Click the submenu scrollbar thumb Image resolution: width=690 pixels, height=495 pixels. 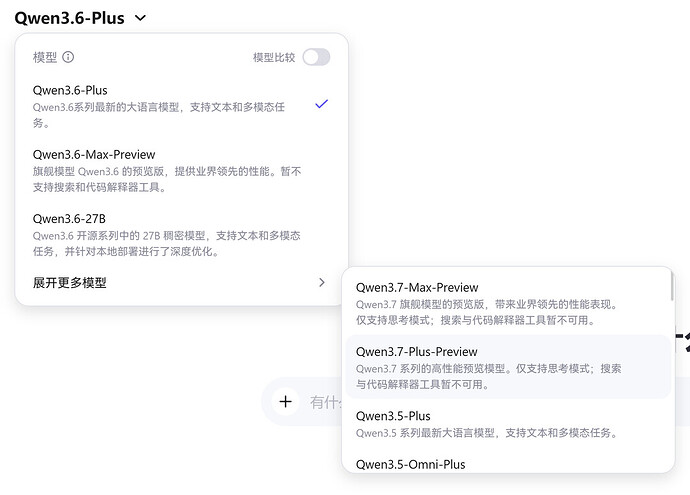tap(672, 286)
